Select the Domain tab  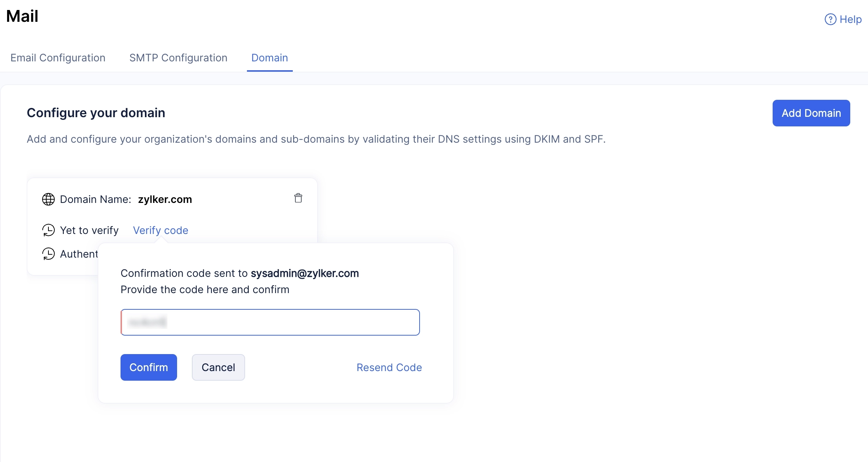269,58
